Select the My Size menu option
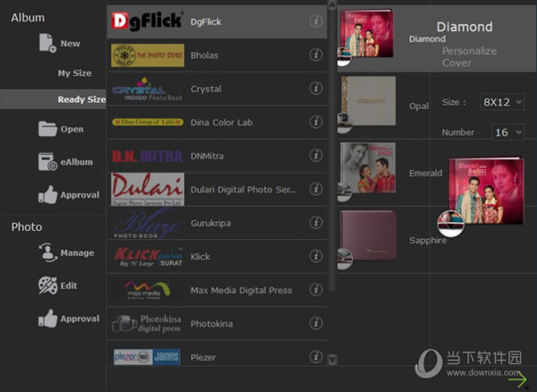537x392 pixels. (74, 72)
